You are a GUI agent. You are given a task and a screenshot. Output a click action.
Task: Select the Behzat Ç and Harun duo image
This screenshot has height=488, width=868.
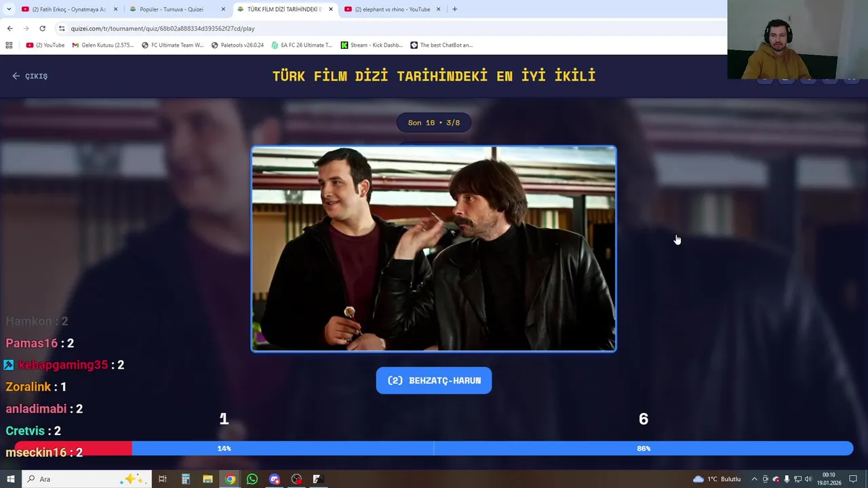[x=434, y=249]
